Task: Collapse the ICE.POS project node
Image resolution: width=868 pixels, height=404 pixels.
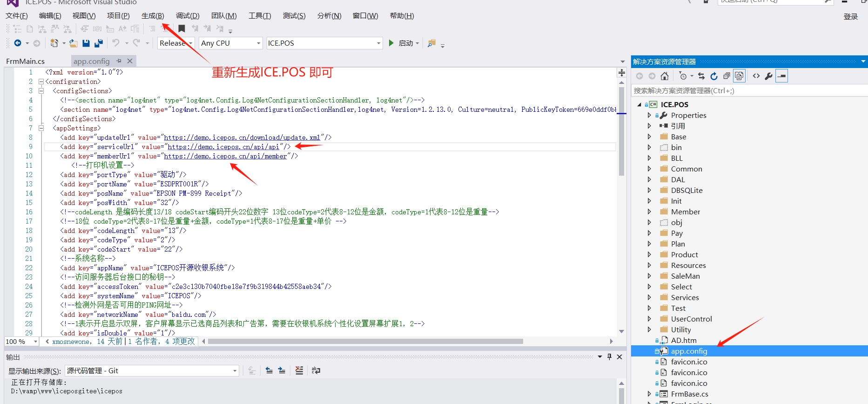Action: 639,104
